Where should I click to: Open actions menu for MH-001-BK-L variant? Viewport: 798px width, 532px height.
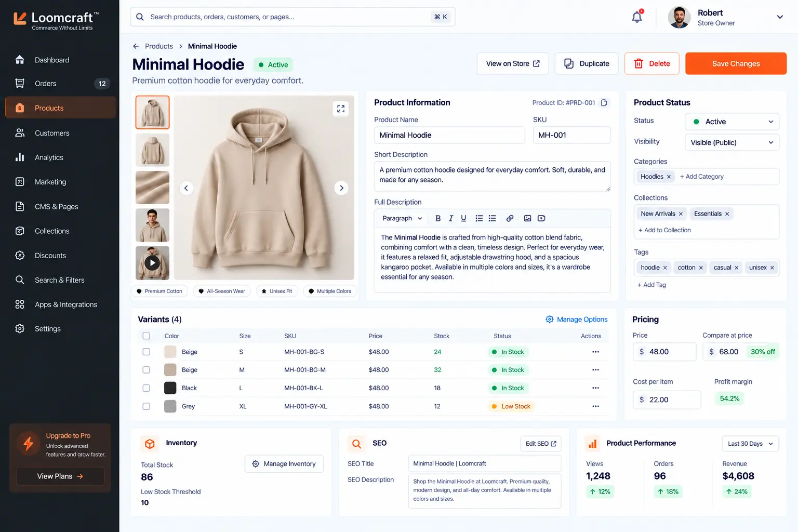point(595,388)
